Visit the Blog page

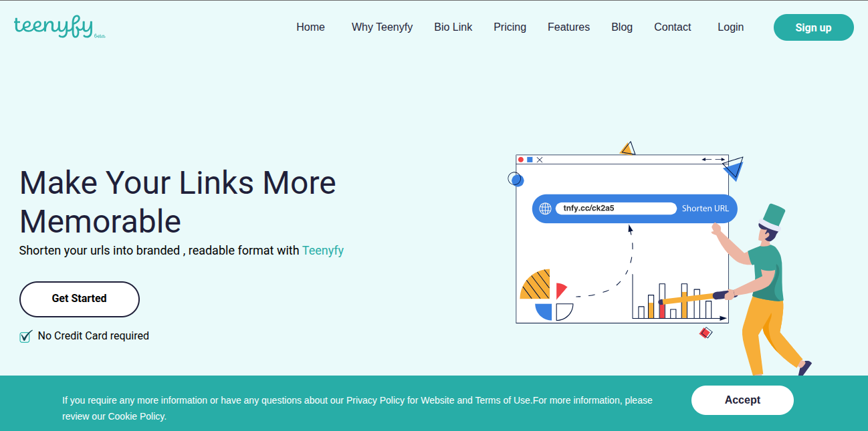tap(621, 27)
